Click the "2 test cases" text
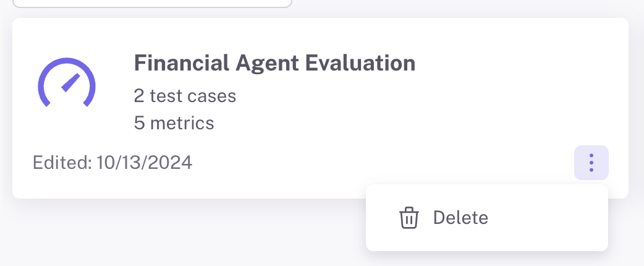The height and width of the screenshot is (266, 644). point(185,96)
